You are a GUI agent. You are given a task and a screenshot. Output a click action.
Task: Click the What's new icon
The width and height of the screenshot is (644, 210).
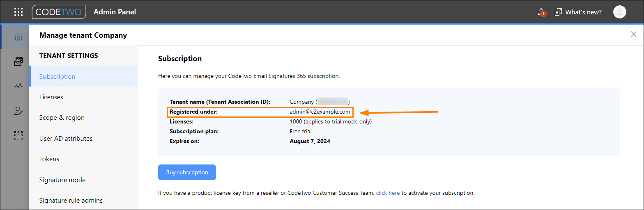[558, 12]
